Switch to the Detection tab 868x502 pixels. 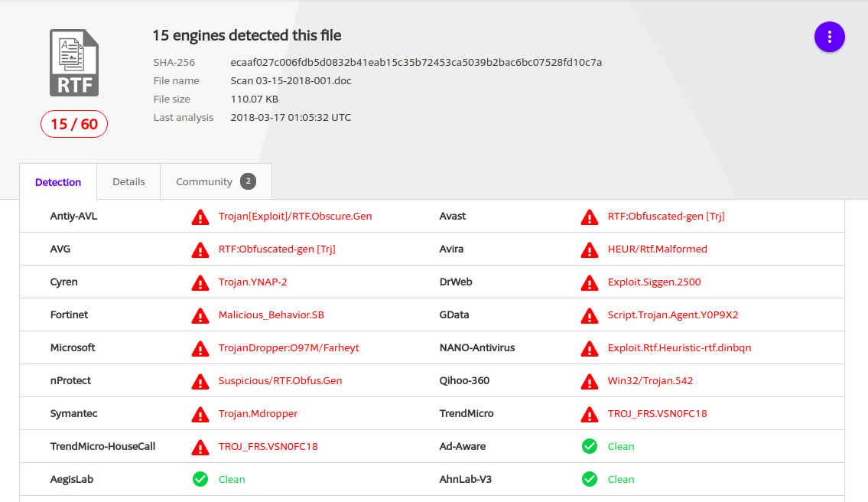[58, 181]
